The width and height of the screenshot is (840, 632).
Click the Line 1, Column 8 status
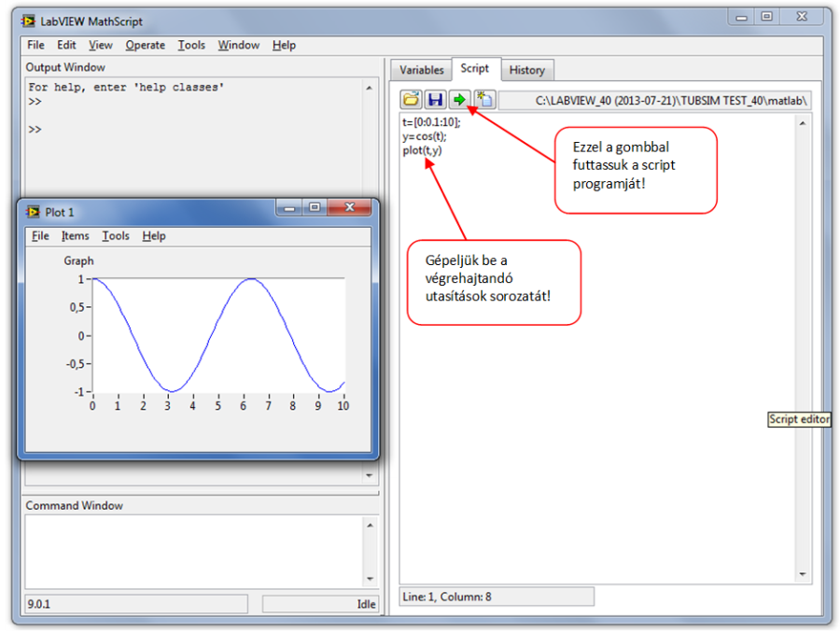pyautogui.click(x=497, y=597)
